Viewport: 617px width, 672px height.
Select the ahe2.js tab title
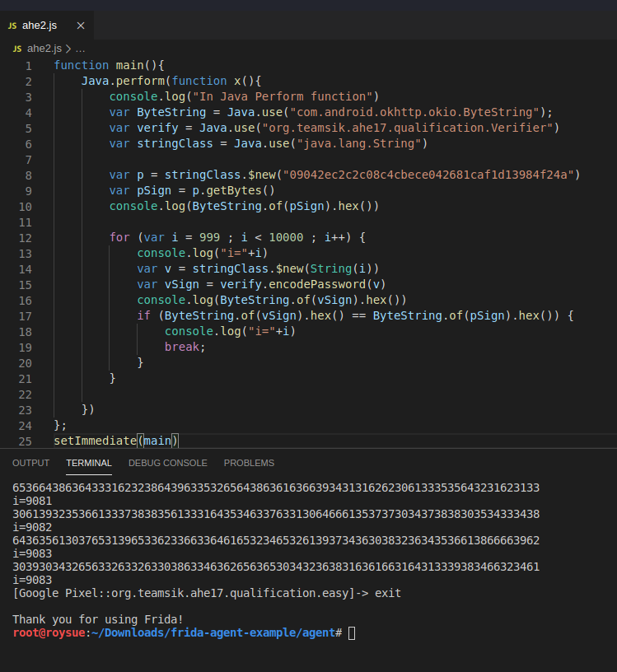(x=40, y=26)
